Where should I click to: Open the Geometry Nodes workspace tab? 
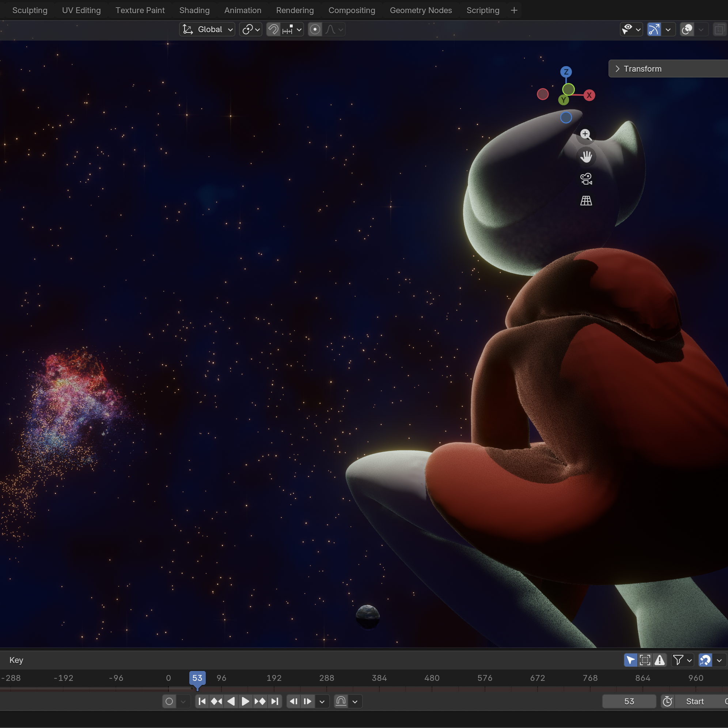point(421,10)
